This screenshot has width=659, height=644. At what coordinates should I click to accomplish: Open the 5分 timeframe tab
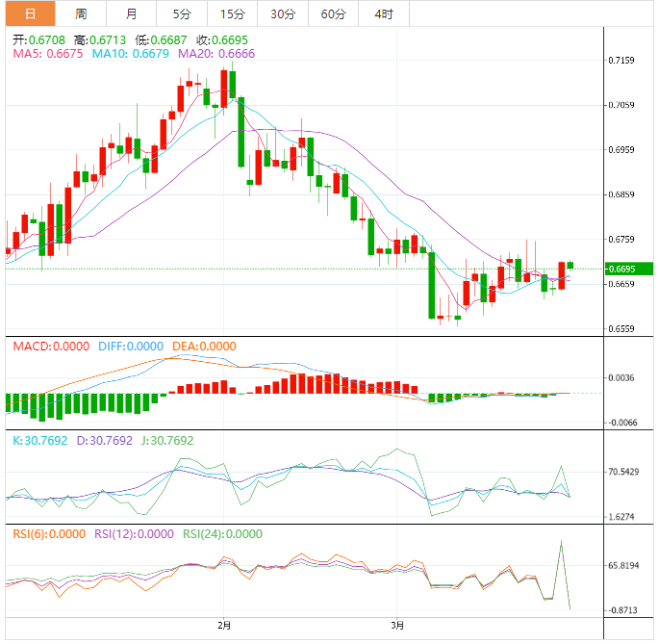click(x=182, y=13)
